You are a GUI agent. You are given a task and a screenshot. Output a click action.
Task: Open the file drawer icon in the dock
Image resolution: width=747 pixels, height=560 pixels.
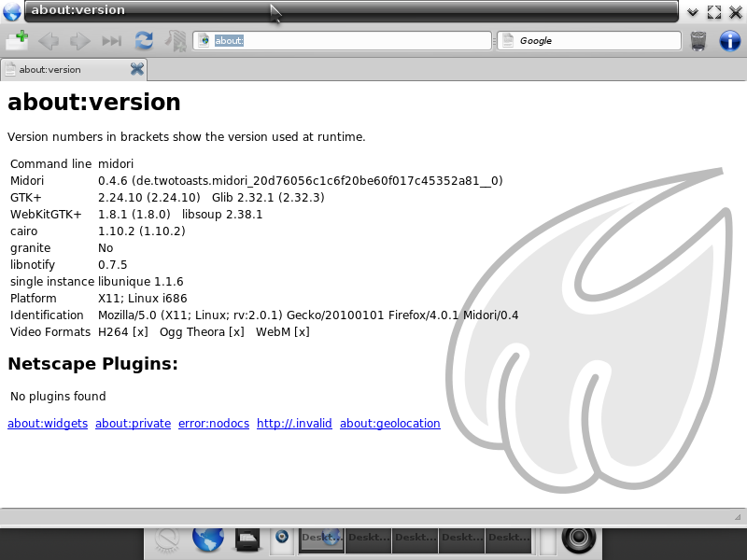(x=247, y=539)
